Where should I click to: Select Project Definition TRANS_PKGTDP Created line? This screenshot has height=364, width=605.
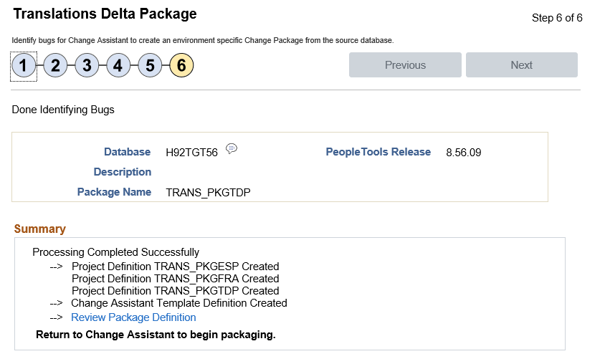tap(176, 291)
